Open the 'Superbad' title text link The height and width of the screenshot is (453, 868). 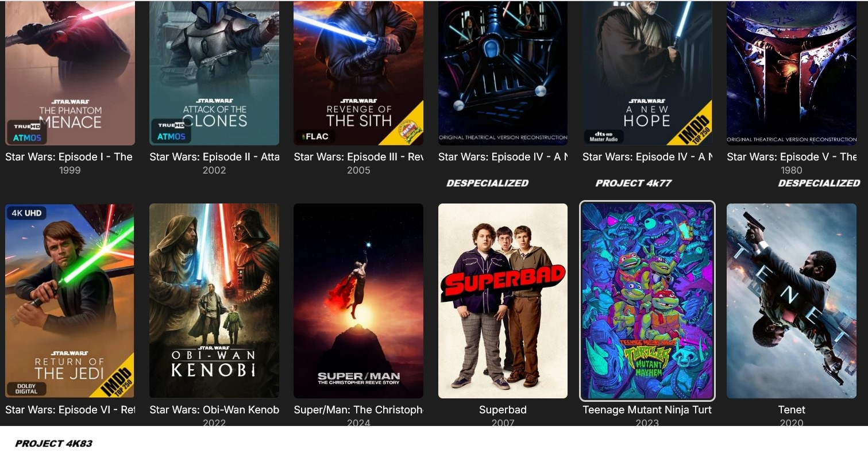[503, 410]
